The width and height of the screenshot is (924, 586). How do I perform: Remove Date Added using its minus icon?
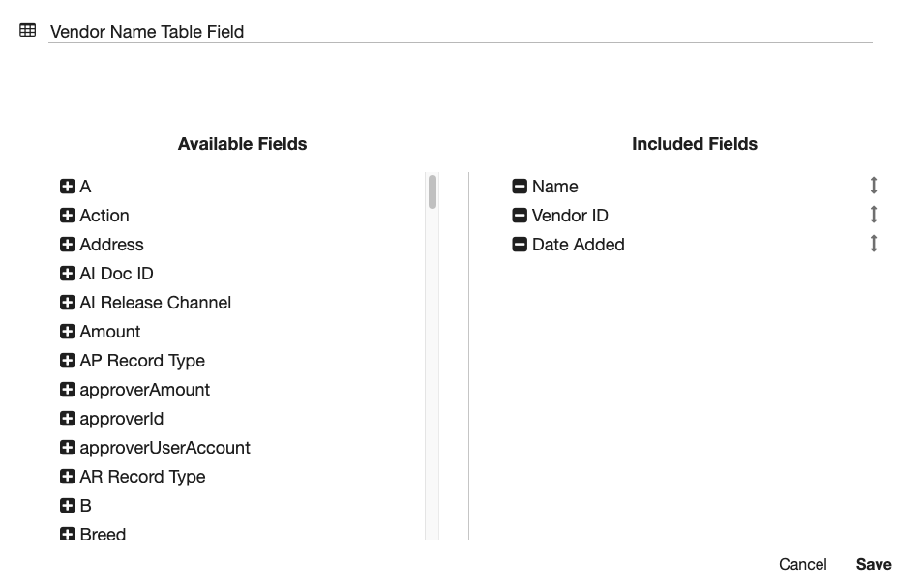[x=519, y=245]
